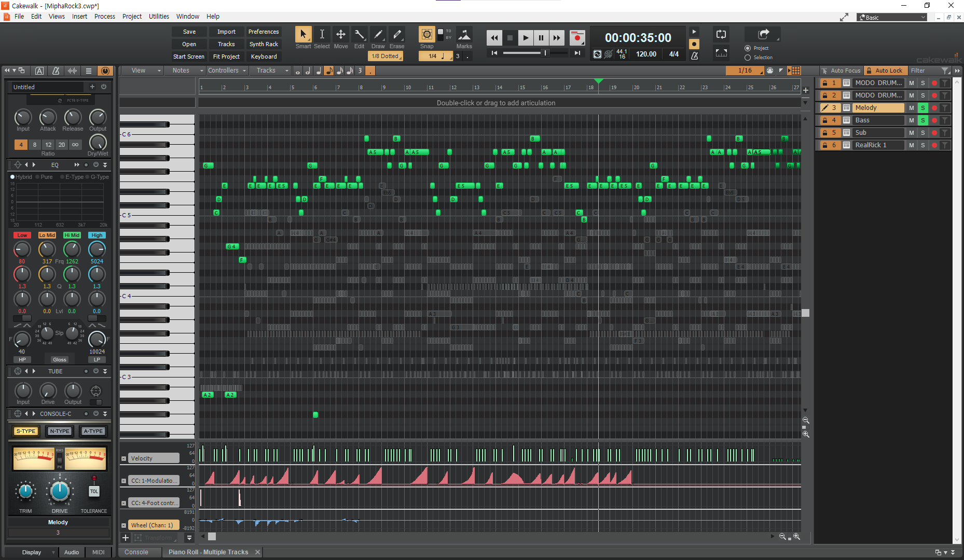Pick the Edit tool

(x=359, y=35)
